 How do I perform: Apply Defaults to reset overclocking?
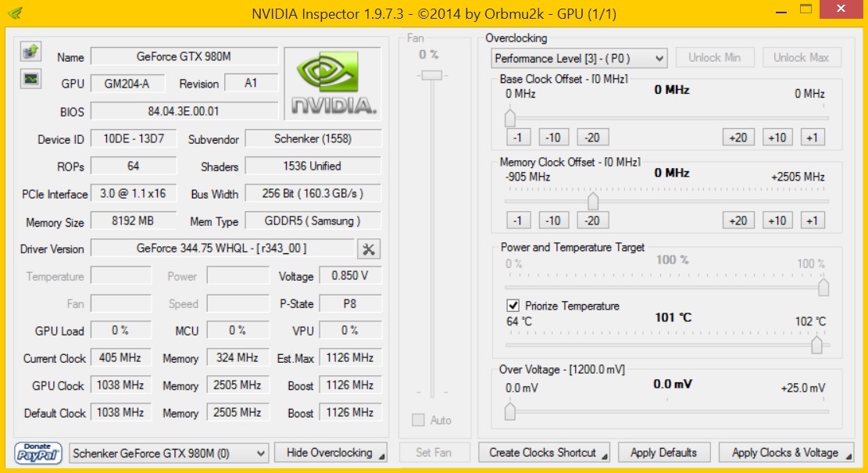664,452
